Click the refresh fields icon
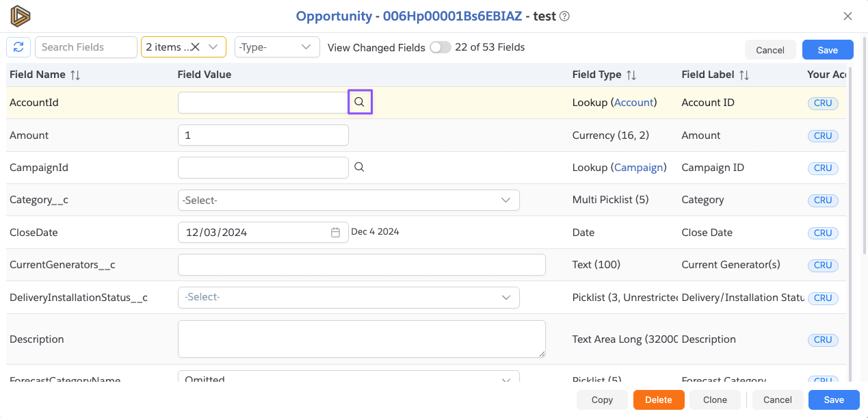 click(x=18, y=47)
